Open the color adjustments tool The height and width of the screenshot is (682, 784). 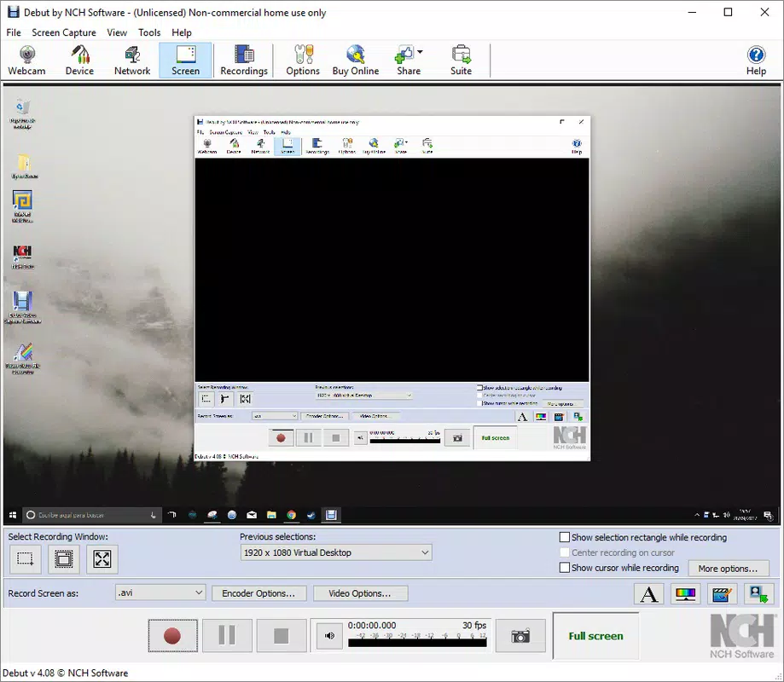click(685, 594)
